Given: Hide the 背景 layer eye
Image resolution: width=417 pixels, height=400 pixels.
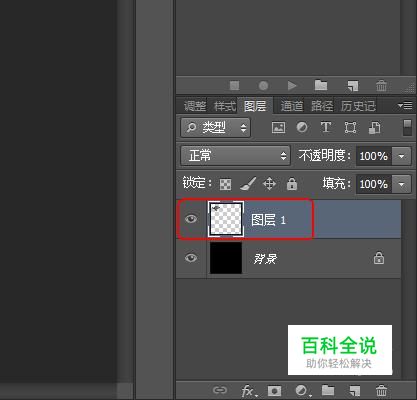Looking at the screenshot, I should pos(191,258).
